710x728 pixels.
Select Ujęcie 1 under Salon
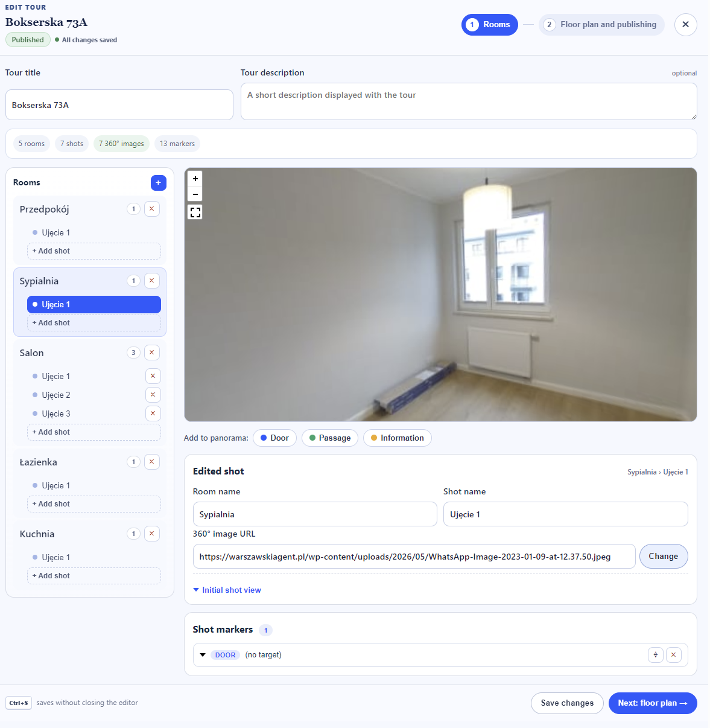(x=85, y=376)
